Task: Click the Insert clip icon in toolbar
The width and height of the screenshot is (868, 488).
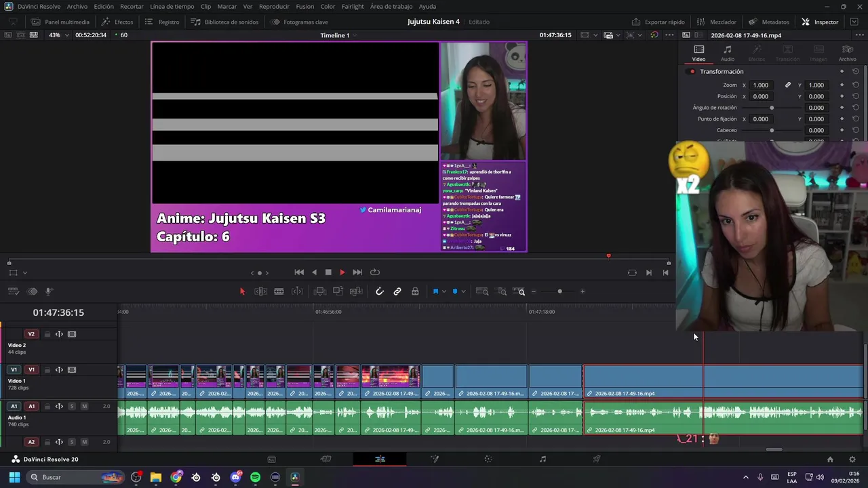Action: tap(320, 291)
